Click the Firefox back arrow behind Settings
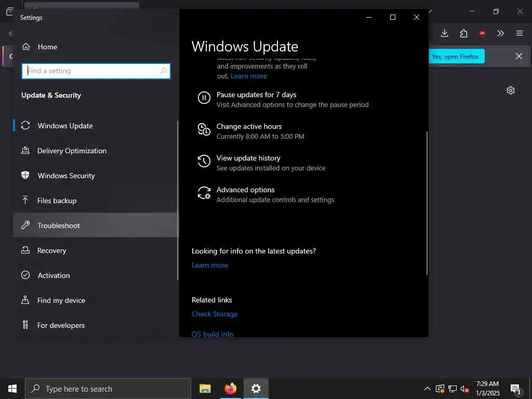The height and width of the screenshot is (399, 532). (x=10, y=33)
